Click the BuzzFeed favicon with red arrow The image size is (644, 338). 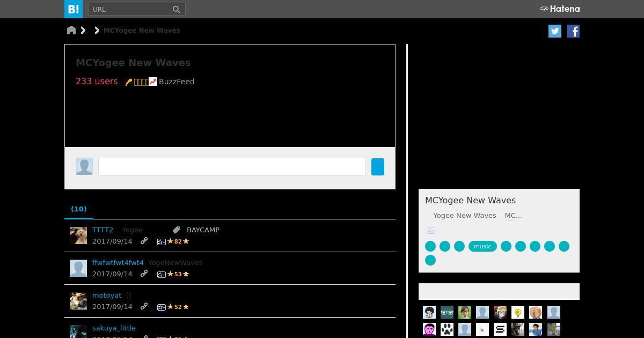click(x=153, y=82)
